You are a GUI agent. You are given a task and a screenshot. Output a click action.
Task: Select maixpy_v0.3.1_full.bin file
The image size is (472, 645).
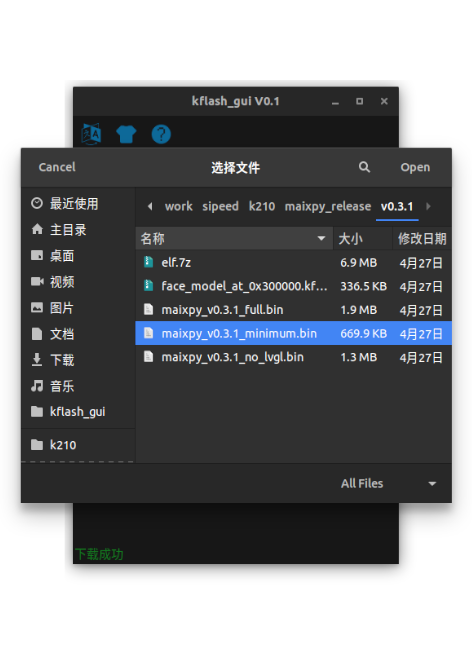pos(293,310)
